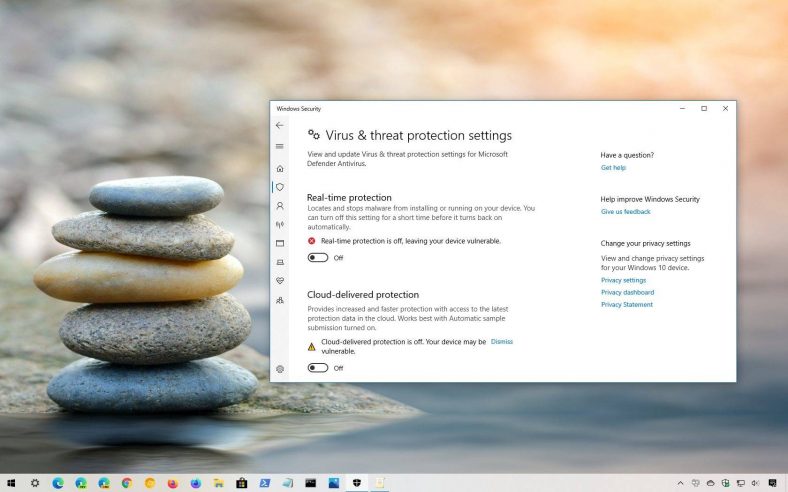Open Device performance & health heart icon
Image resolution: width=788 pixels, height=492 pixels.
pos(280,281)
